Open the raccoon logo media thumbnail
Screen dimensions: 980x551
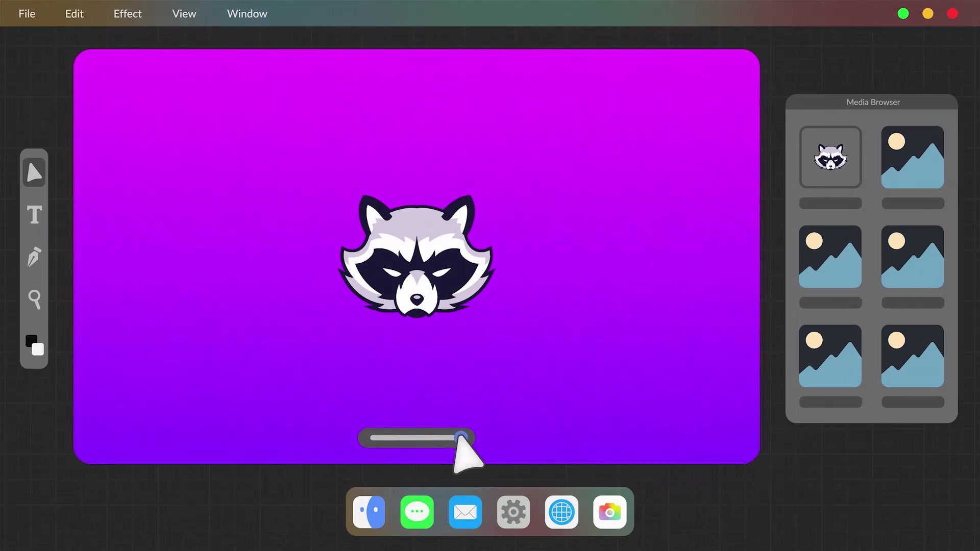829,156
